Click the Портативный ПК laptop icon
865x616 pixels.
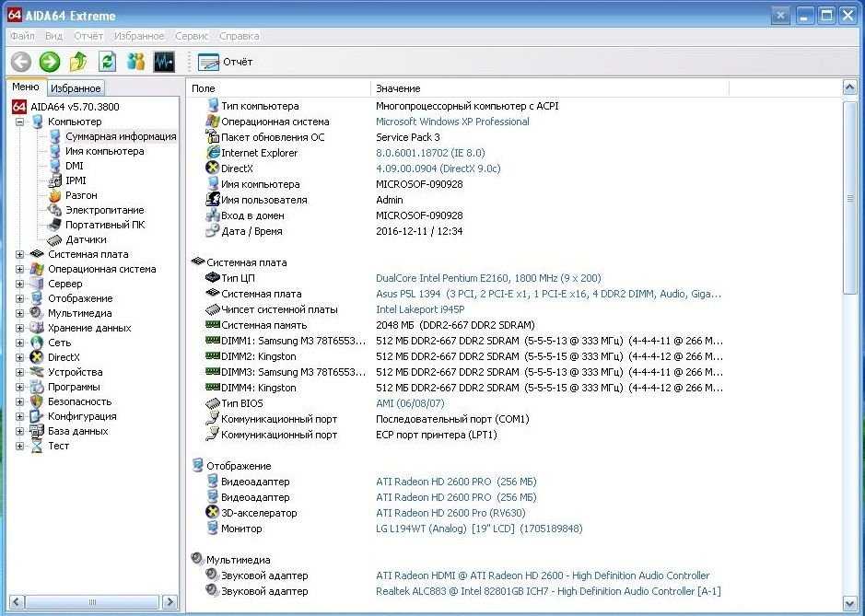pyautogui.click(x=54, y=225)
